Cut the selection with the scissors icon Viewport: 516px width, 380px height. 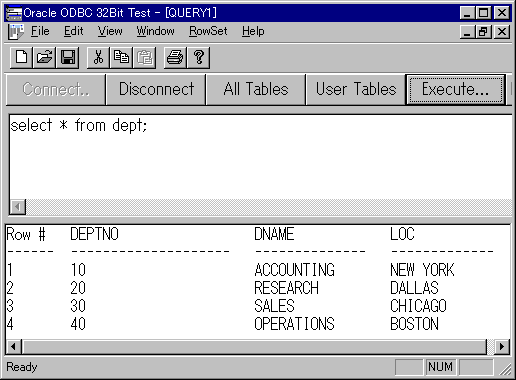coord(98,57)
